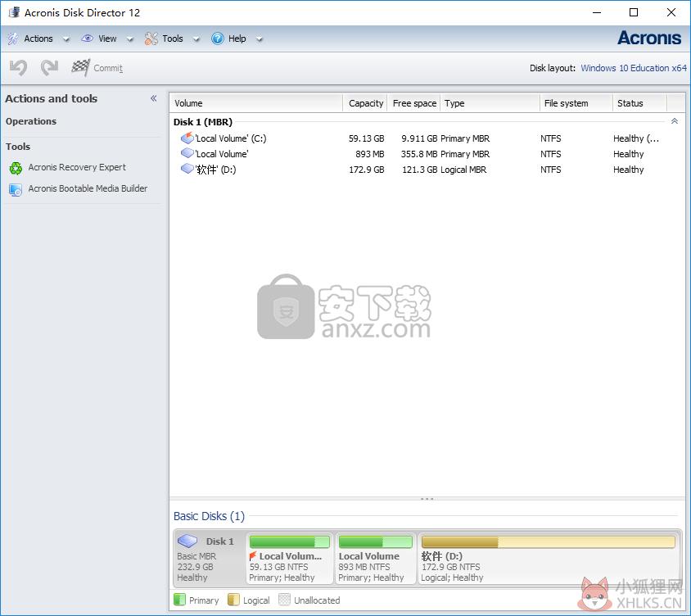Click the Acronis Recovery Expert recycle icon
Screen dimensions: 691x616
click(x=16, y=168)
